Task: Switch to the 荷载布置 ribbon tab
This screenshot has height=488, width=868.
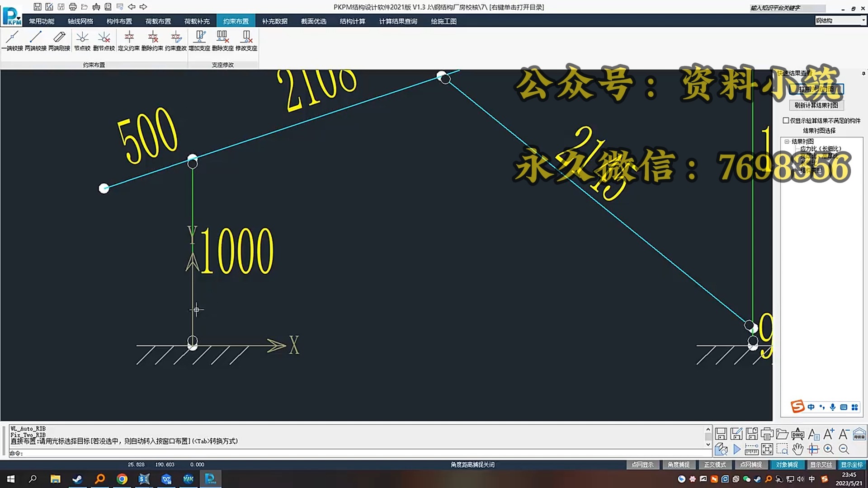Action: 158,21
